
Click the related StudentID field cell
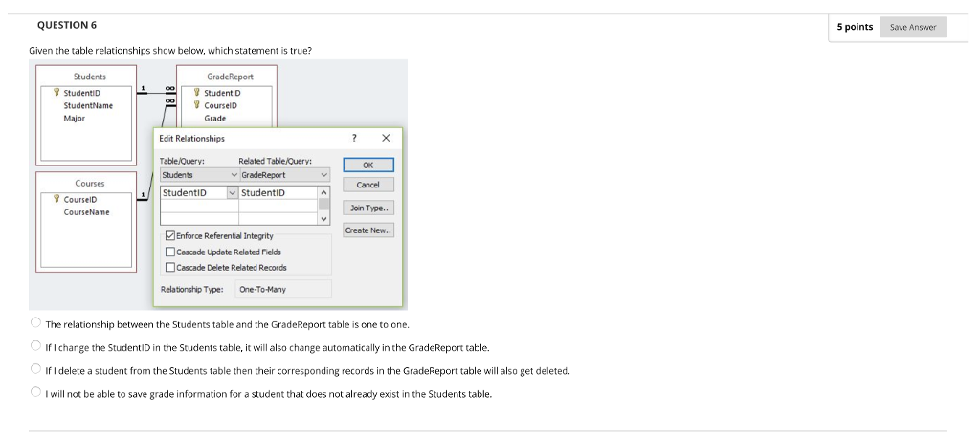[x=278, y=193]
